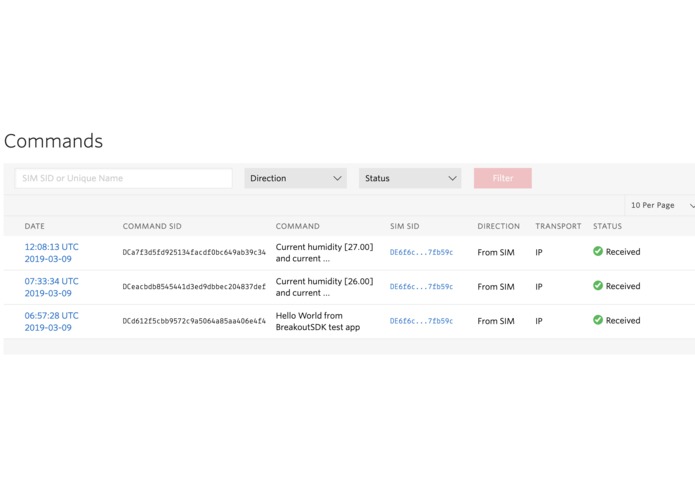Select command SID starting DCd612f5cb

194,321
